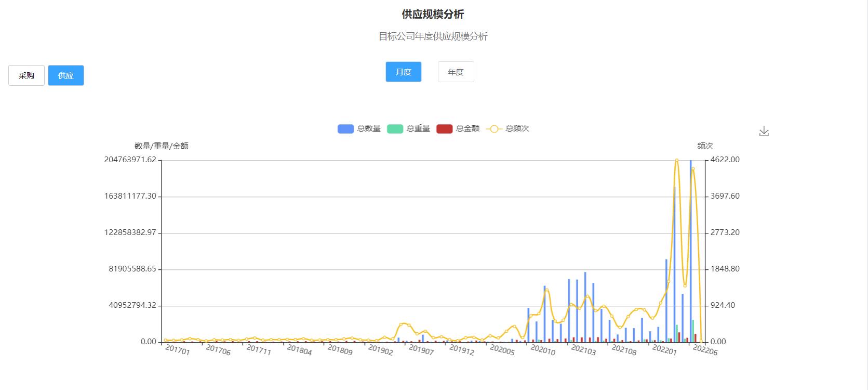Toggle the 总数量 legend series
The height and width of the screenshot is (390, 868).
click(x=359, y=128)
